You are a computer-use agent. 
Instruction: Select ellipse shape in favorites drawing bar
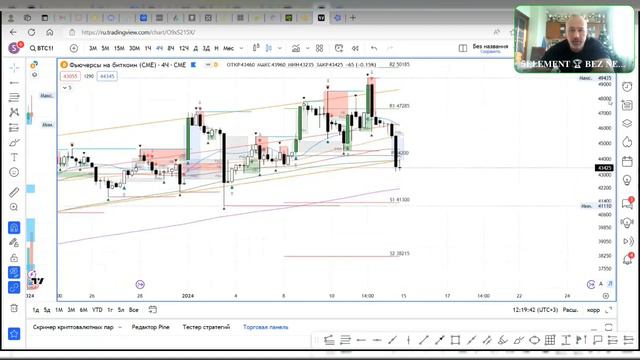pos(534,340)
